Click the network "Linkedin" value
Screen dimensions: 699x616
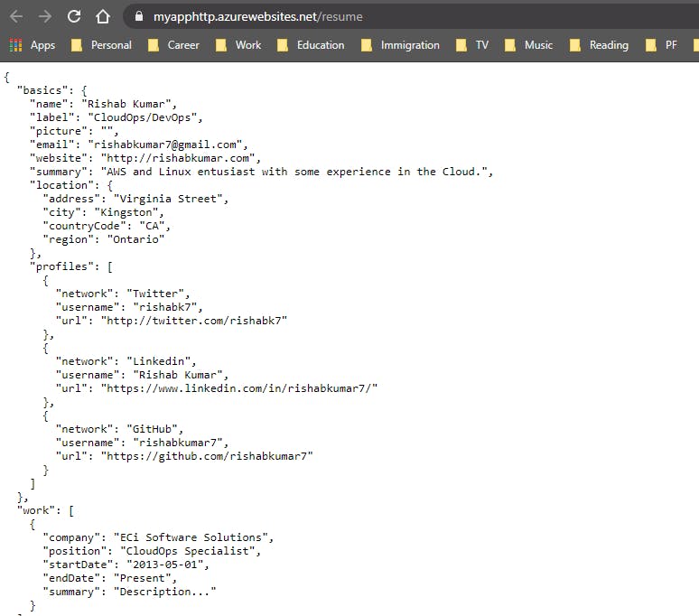[x=158, y=361]
